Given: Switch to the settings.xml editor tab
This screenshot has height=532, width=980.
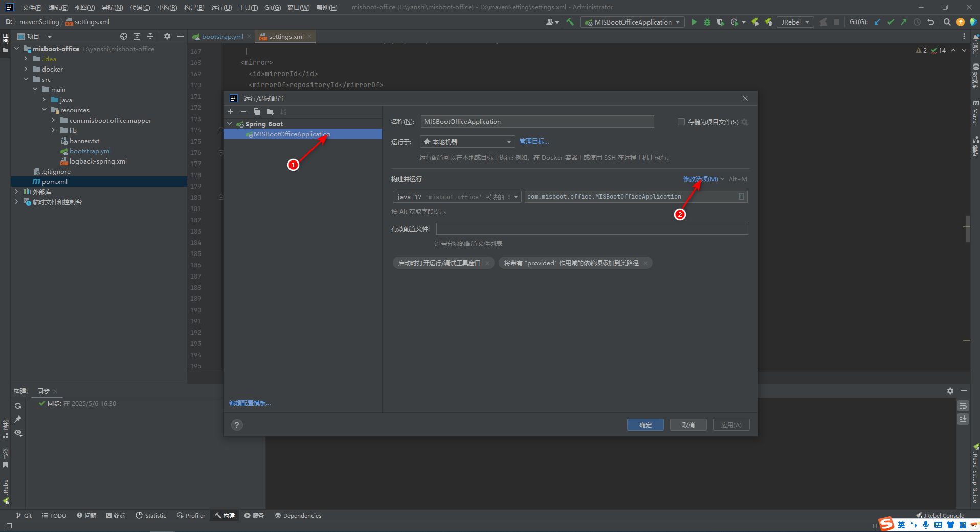Looking at the screenshot, I should click(x=285, y=36).
